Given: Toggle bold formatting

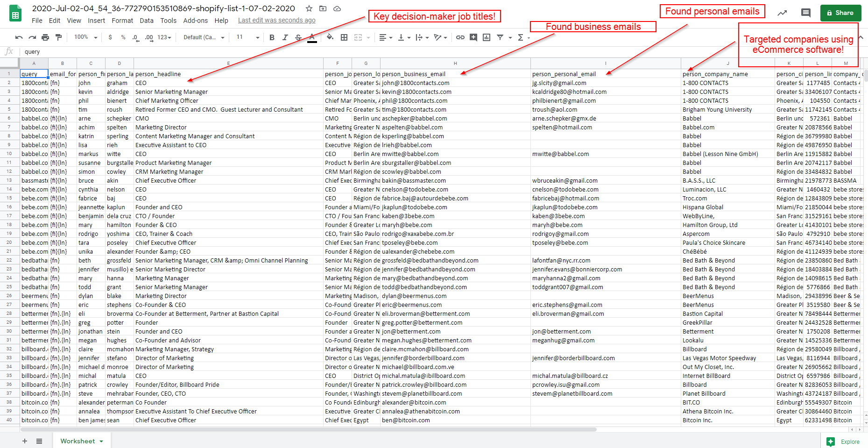Looking at the screenshot, I should 272,37.
